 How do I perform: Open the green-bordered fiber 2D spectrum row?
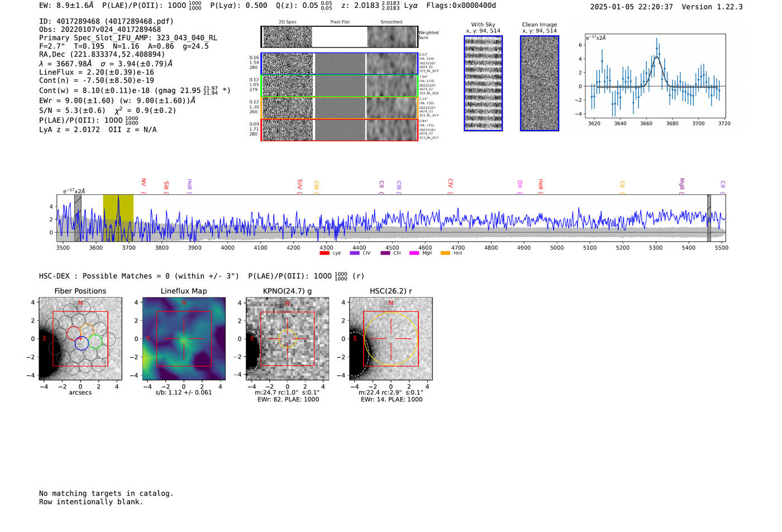pyautogui.click(x=339, y=86)
